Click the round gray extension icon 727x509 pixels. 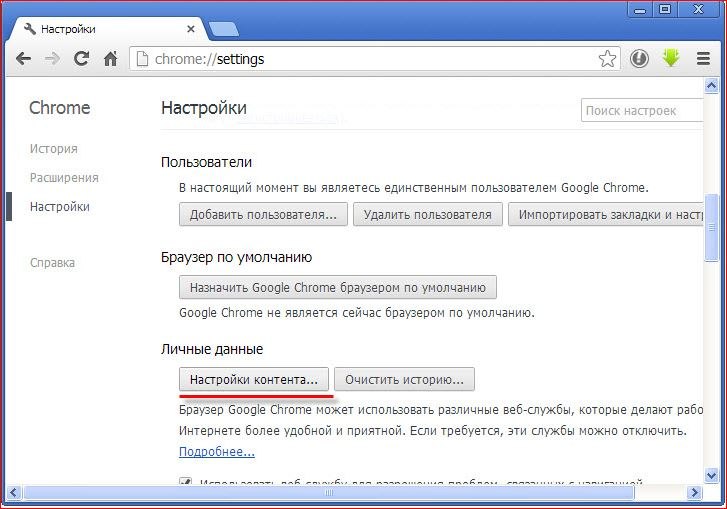pyautogui.click(x=639, y=59)
